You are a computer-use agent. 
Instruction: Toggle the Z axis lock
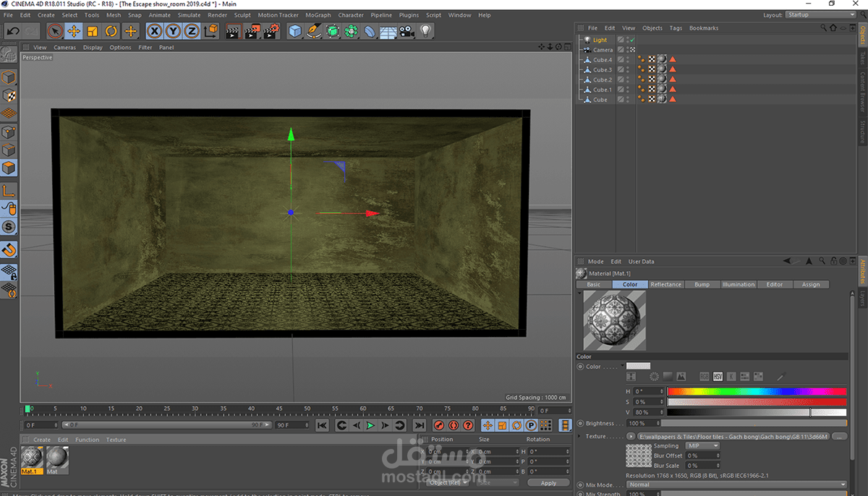point(192,30)
